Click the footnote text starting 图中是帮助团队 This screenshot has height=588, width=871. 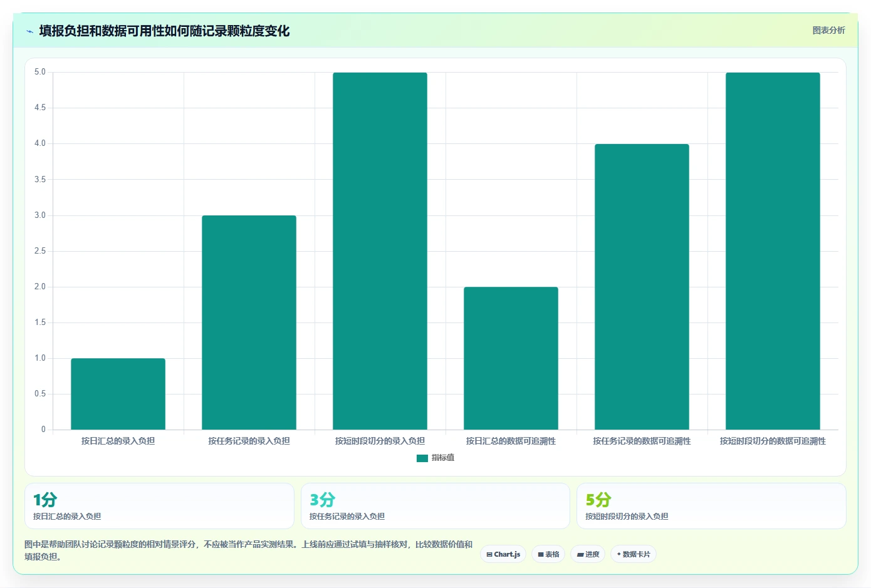pyautogui.click(x=248, y=550)
